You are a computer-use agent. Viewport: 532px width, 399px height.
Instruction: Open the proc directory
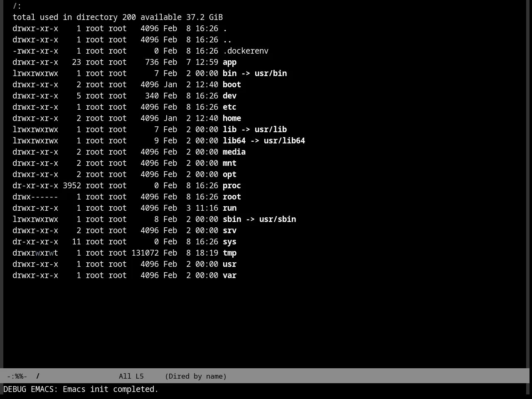point(232,186)
